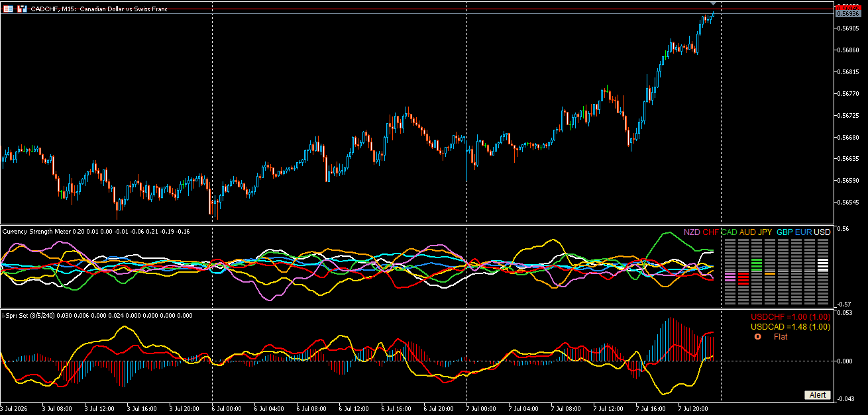Select the CHF currency label
Viewport: 868px width, 415px height.
pos(711,232)
